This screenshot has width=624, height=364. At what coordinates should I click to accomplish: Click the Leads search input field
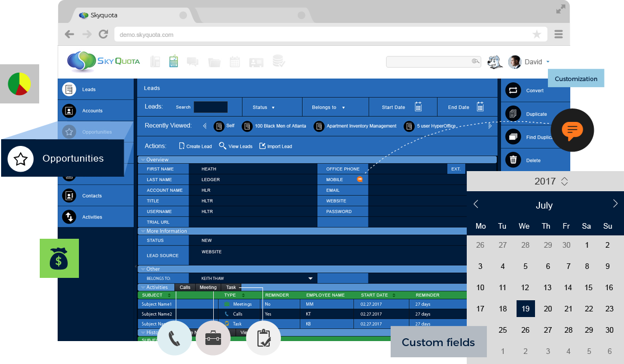tap(210, 107)
